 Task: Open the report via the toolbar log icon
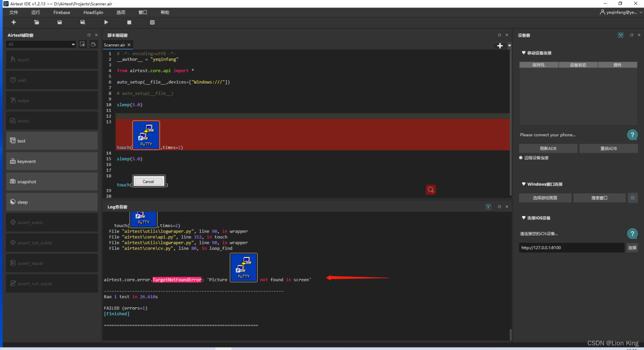(152, 23)
